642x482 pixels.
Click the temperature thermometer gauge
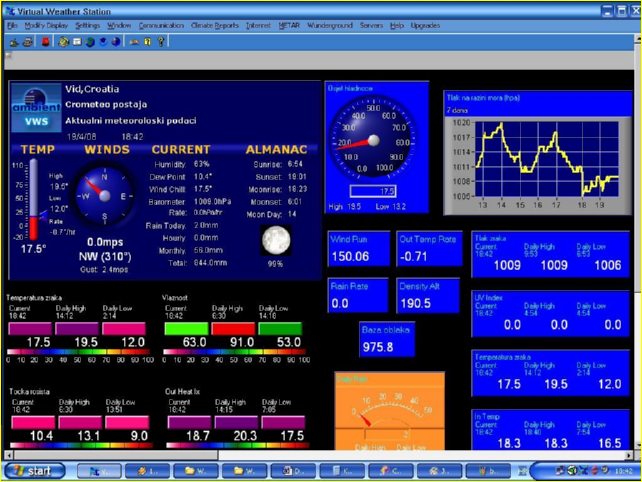click(33, 200)
